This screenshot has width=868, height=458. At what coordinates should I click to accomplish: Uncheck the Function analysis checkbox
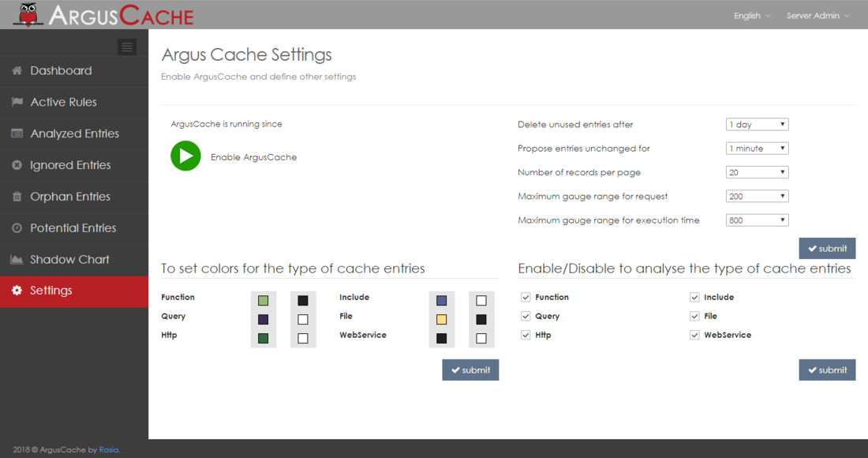tap(526, 298)
